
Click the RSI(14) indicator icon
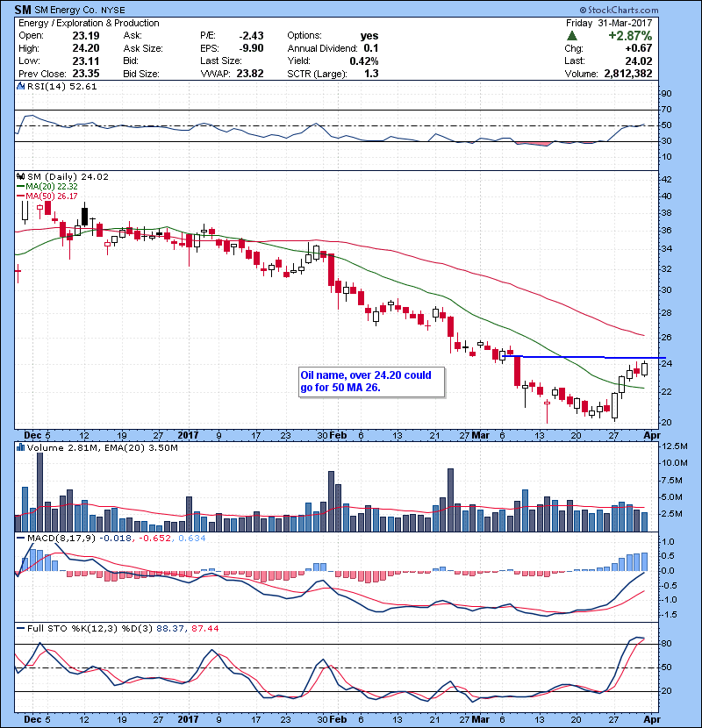(20, 86)
